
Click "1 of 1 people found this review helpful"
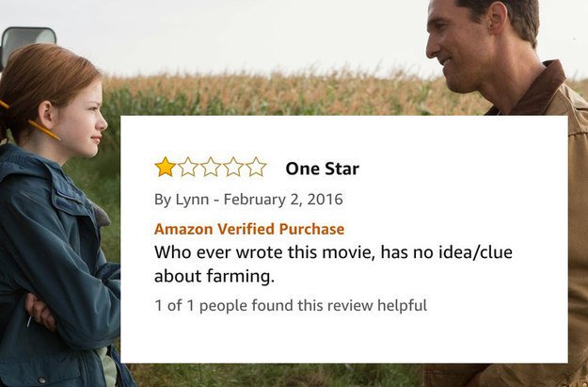pos(291,305)
